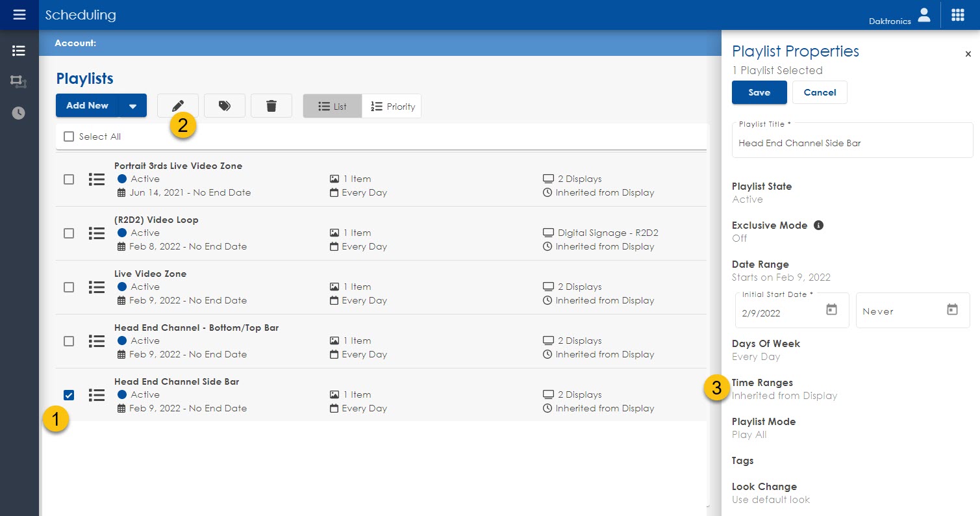Cancel the playlist properties changes

tap(820, 92)
